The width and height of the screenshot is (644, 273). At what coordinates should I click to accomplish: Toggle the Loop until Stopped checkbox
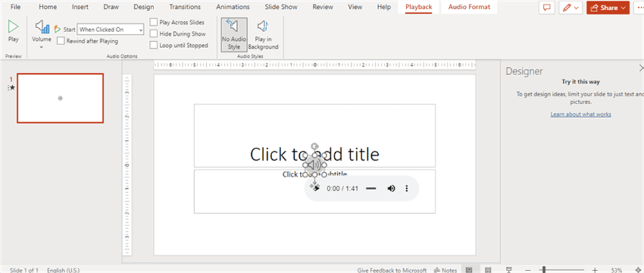click(153, 45)
